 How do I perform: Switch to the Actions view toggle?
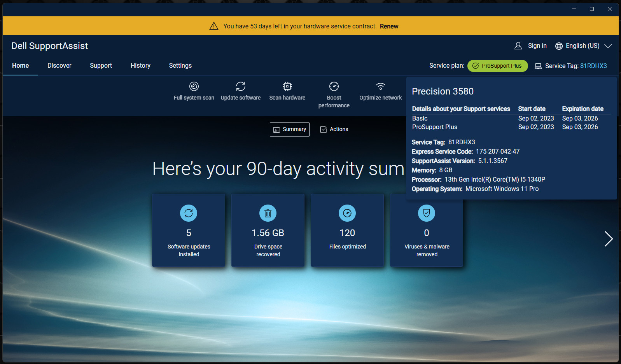[x=334, y=129]
